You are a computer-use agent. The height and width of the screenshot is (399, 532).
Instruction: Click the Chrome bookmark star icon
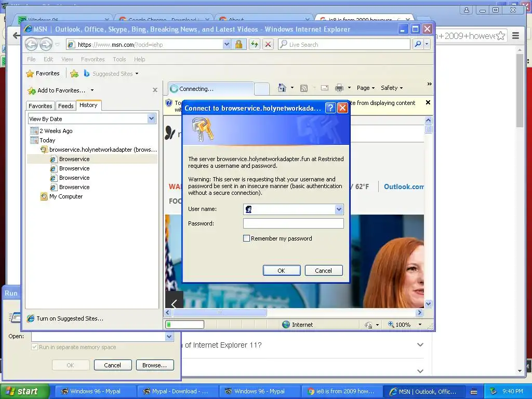pos(500,36)
